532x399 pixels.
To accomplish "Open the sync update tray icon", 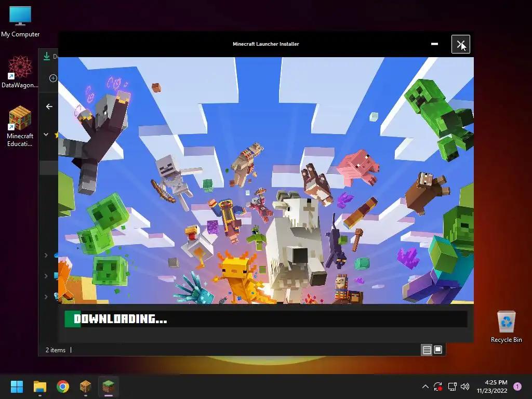I will 437,387.
